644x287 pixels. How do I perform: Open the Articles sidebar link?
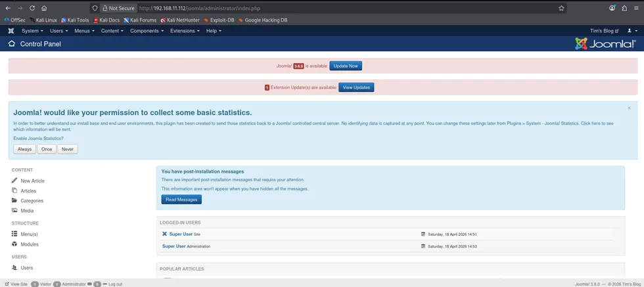pyautogui.click(x=28, y=191)
